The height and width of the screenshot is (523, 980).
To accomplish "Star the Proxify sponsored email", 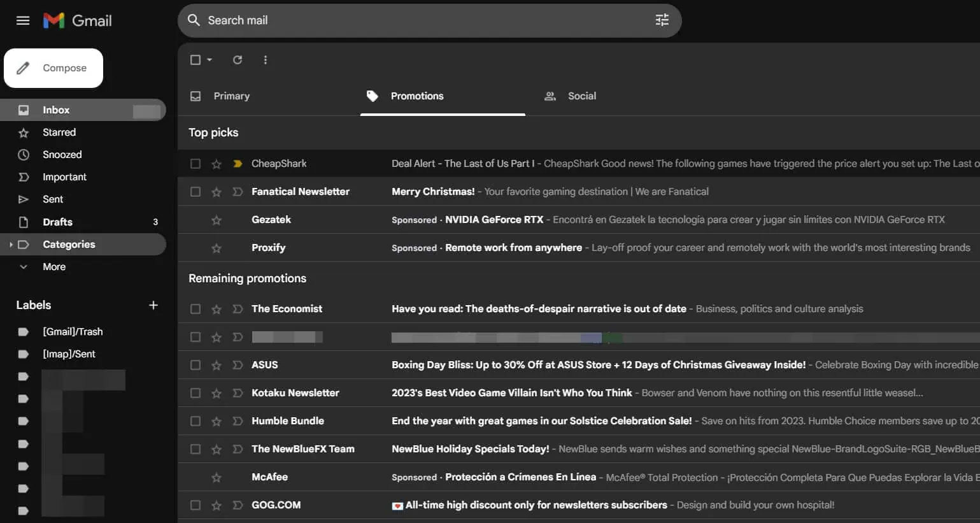I will click(217, 248).
